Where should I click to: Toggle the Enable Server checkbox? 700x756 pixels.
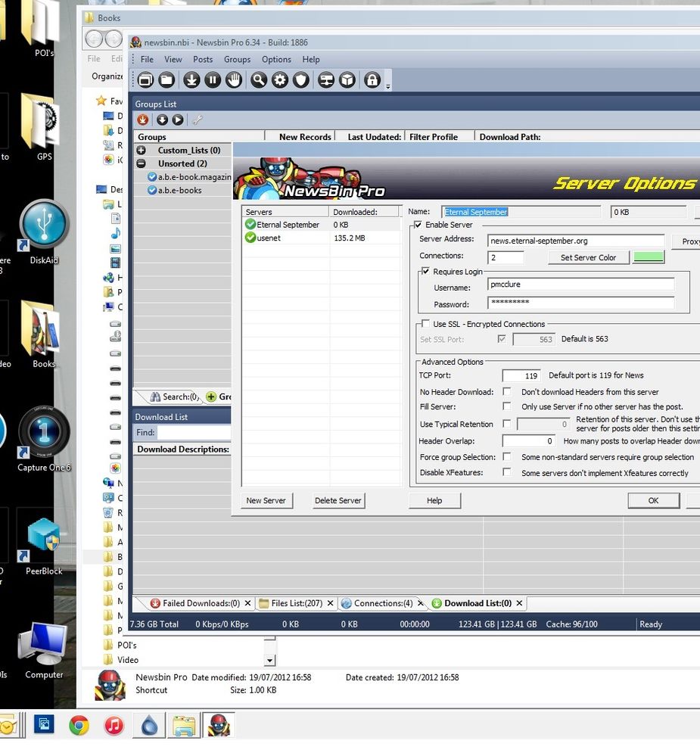coord(418,225)
